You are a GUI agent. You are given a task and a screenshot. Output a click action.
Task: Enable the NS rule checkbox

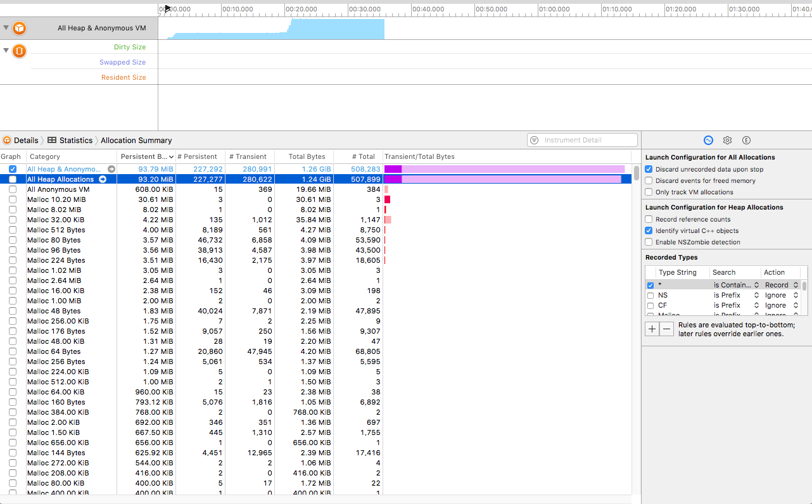650,296
